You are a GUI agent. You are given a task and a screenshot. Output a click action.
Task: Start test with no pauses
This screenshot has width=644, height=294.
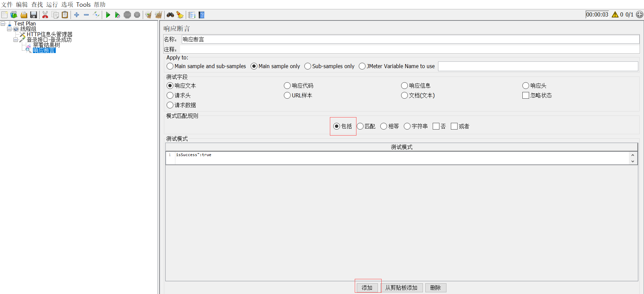[x=117, y=15]
